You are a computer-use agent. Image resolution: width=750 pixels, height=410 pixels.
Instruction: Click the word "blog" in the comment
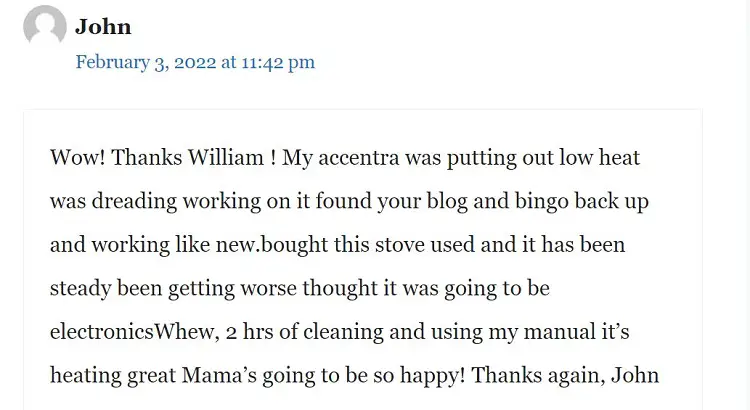pos(447,200)
